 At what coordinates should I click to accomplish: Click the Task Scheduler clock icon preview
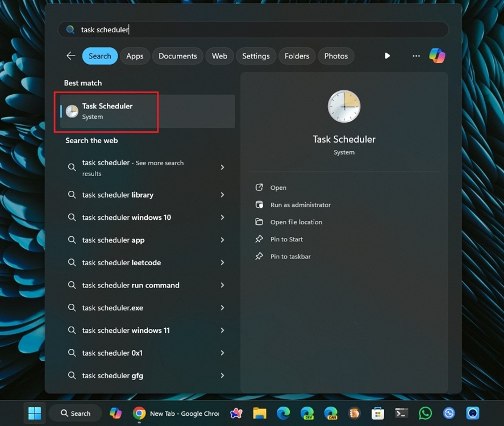tap(344, 106)
